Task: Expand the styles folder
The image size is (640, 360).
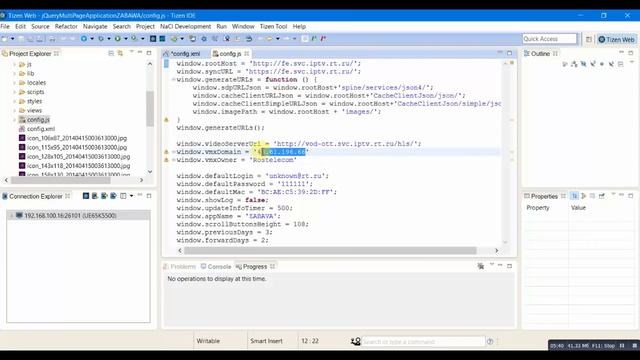Action: (15, 101)
